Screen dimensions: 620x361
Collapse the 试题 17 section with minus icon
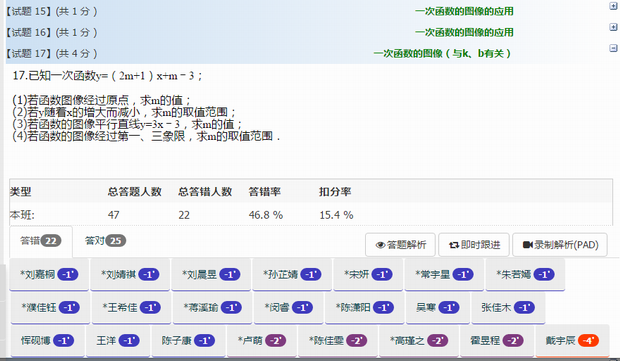(x=613, y=48)
